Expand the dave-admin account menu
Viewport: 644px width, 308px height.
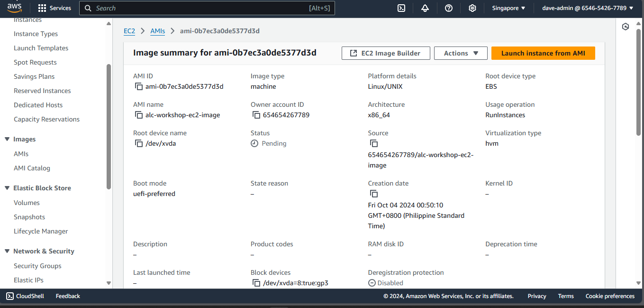tap(588, 8)
